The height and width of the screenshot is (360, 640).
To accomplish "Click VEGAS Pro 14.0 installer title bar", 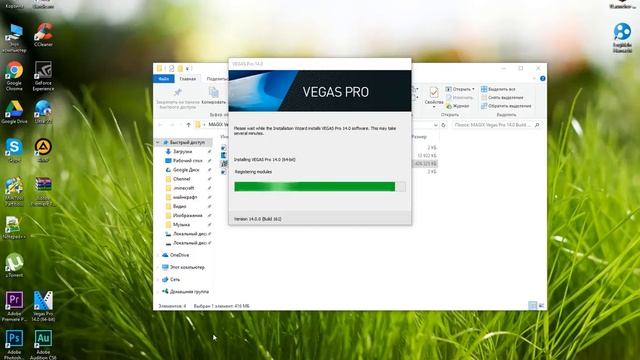I will pyautogui.click(x=320, y=64).
